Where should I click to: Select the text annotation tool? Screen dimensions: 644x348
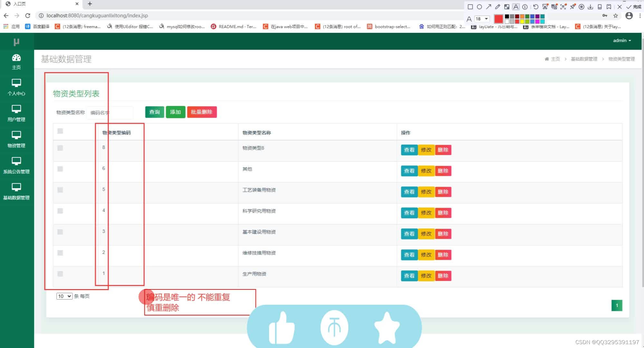coord(516,7)
